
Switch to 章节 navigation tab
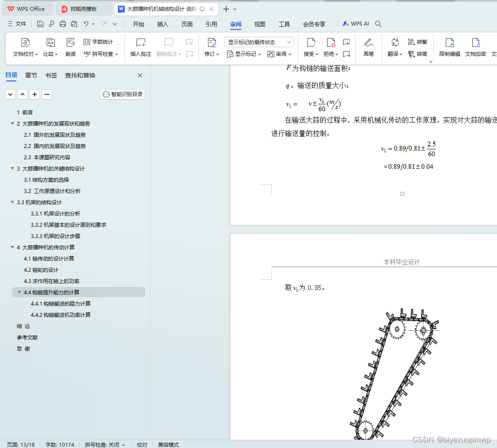tap(31, 75)
